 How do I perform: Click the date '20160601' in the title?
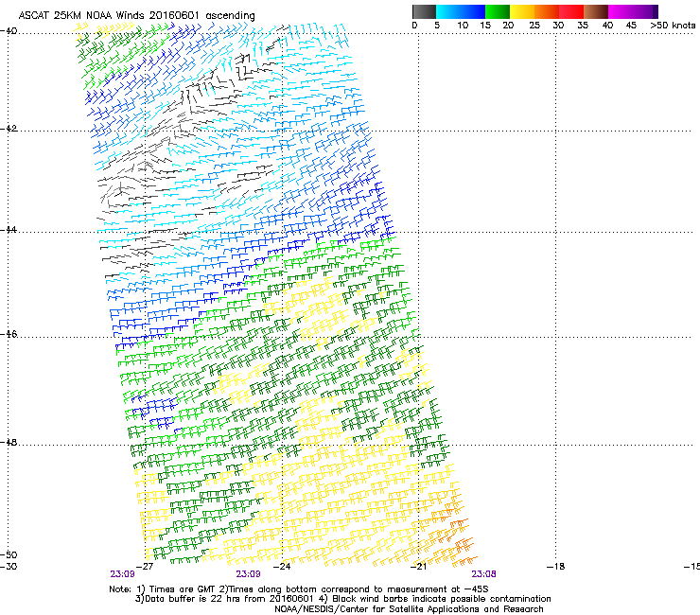(x=174, y=15)
